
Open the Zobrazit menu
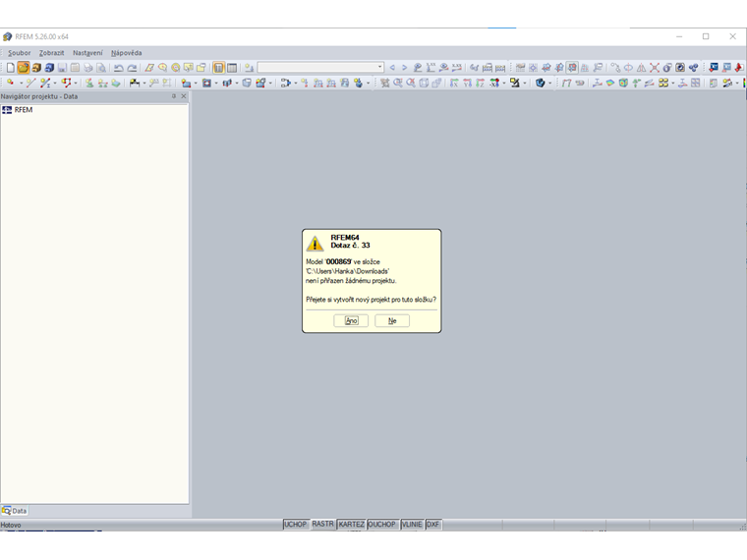pos(51,53)
